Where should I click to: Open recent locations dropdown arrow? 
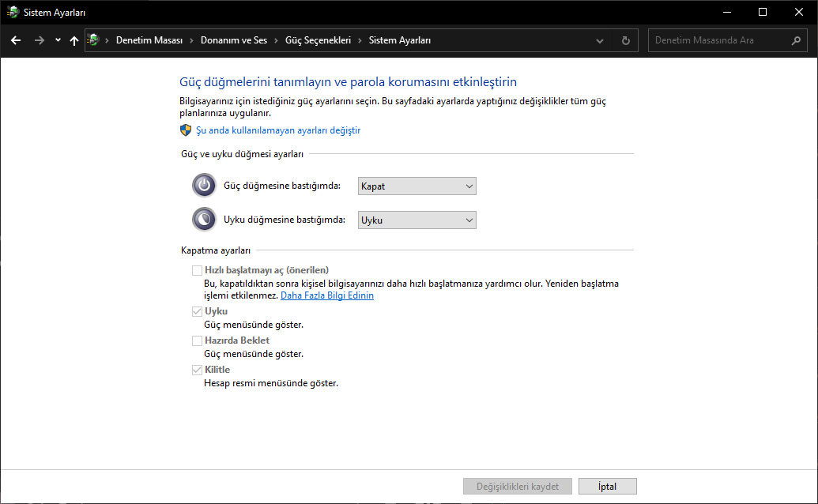pyautogui.click(x=58, y=40)
